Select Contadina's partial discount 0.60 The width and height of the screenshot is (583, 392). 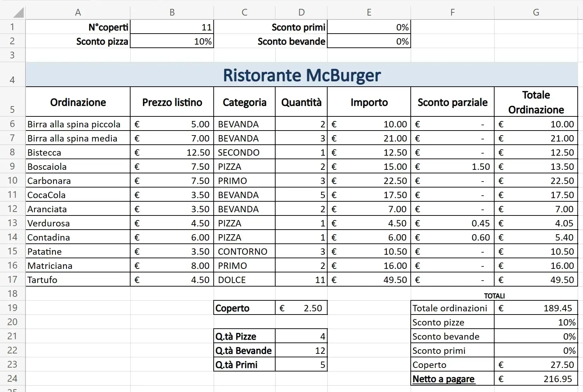[x=452, y=237]
